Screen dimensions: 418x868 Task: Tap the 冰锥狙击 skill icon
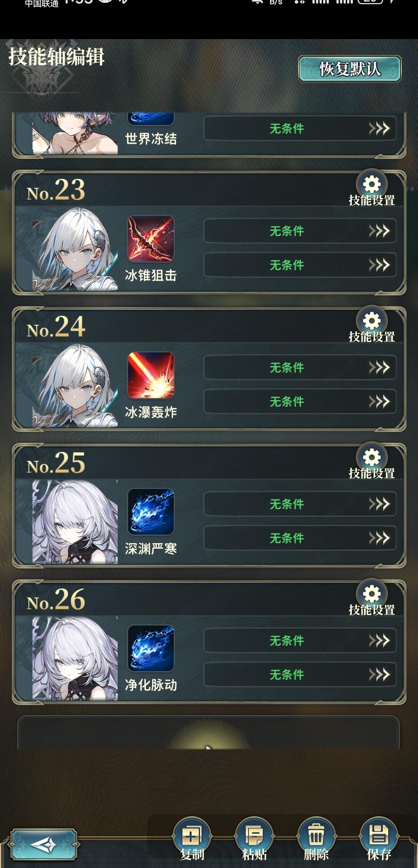point(151,239)
